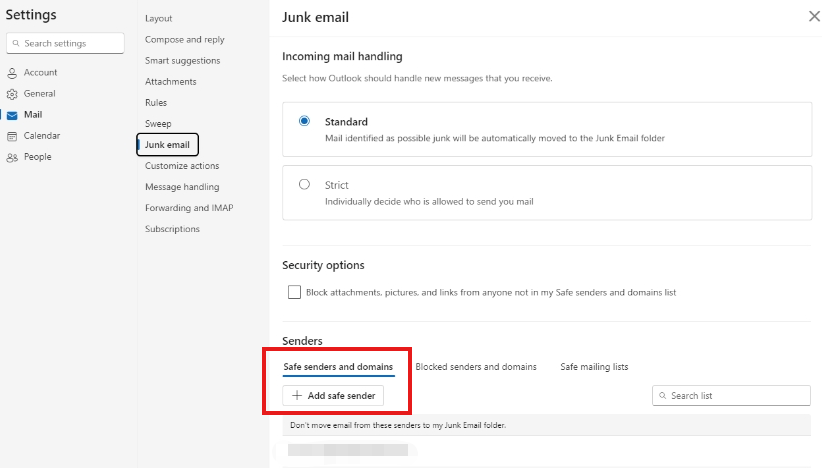Switch to Safe senders and domains tab

338,367
